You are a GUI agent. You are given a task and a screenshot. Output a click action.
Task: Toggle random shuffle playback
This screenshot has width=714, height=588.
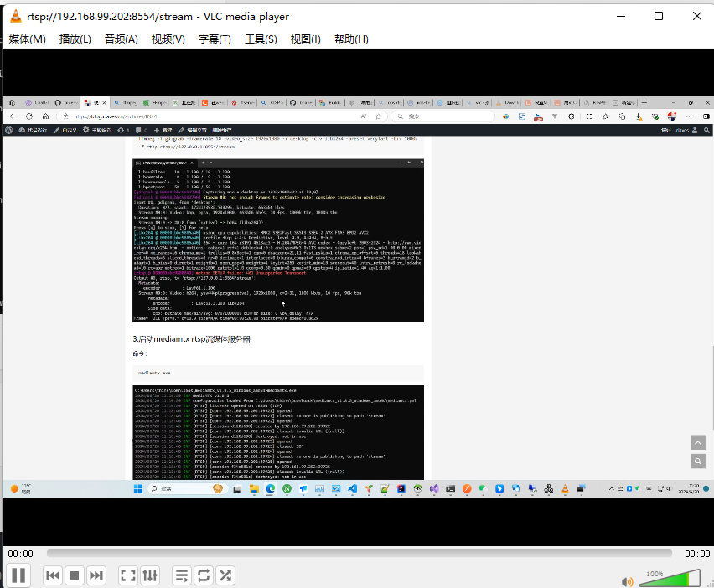225,575
